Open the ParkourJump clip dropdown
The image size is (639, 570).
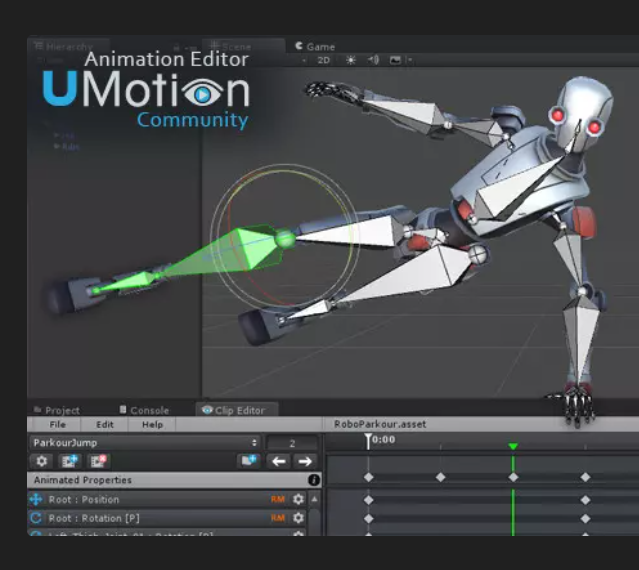pyautogui.click(x=145, y=442)
